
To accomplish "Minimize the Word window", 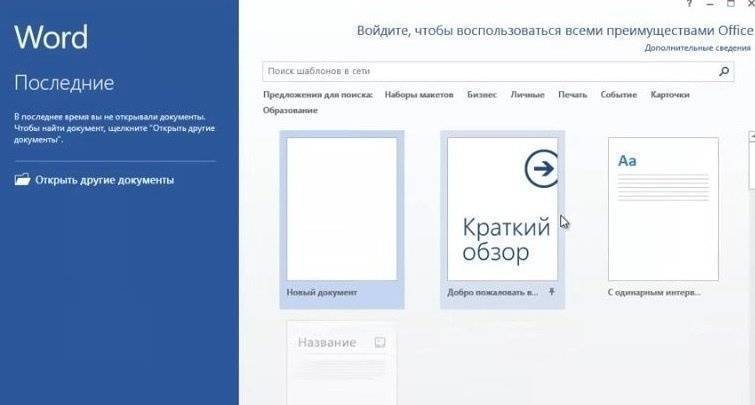I will pos(710,3).
